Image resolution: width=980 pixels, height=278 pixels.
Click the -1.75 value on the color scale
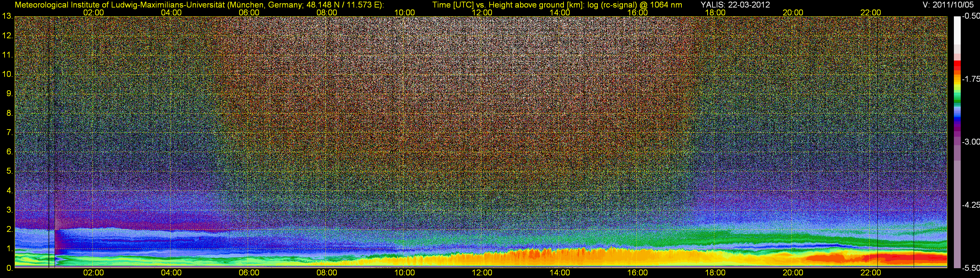[x=971, y=79]
